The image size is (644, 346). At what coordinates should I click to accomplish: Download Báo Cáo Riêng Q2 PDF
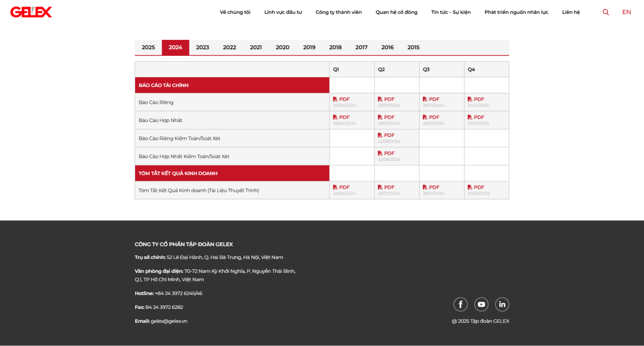tap(386, 99)
